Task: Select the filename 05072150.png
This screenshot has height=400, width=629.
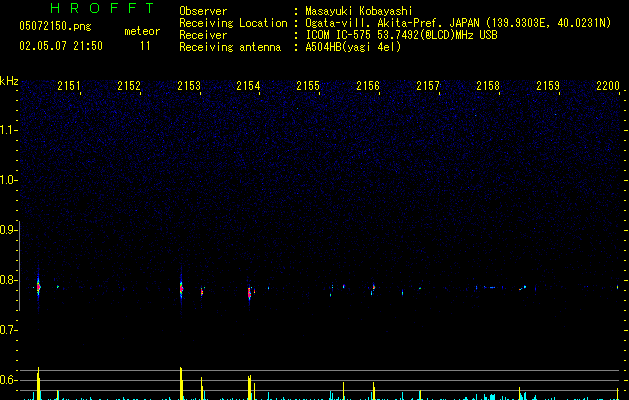Action: (x=55, y=26)
